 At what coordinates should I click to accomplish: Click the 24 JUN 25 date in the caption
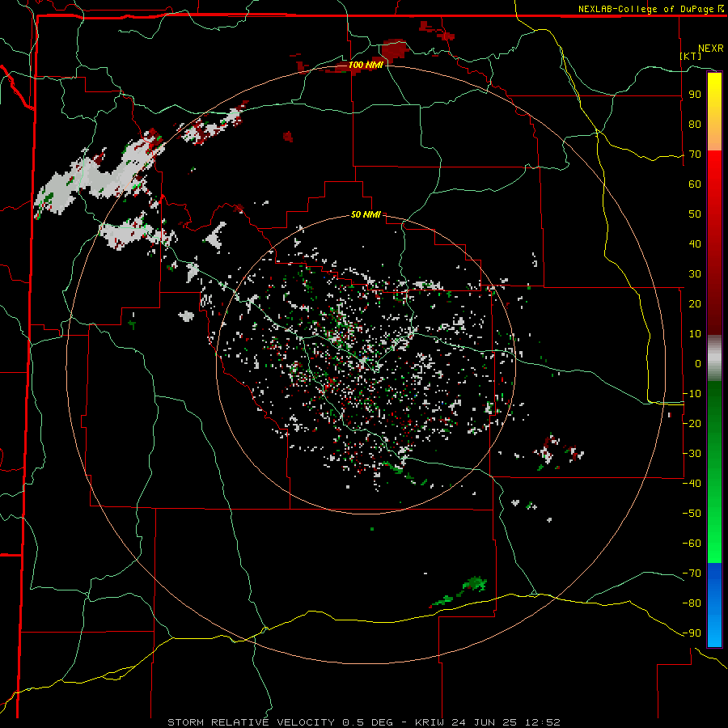[x=484, y=722]
